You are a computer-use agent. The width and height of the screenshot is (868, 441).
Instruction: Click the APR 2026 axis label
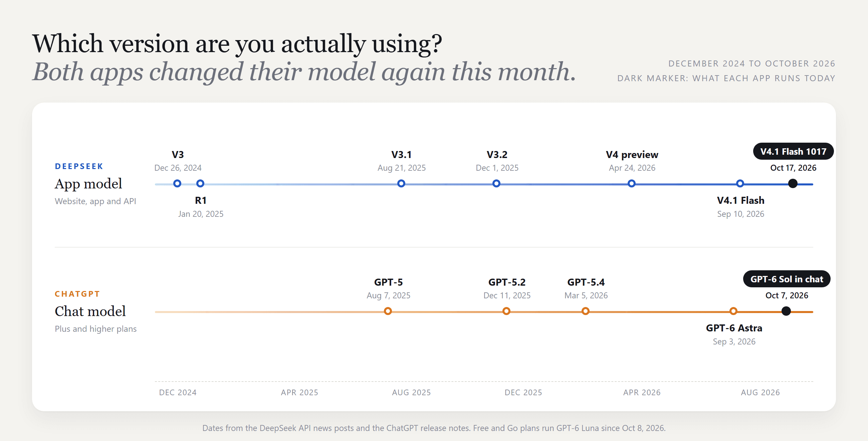(642, 392)
